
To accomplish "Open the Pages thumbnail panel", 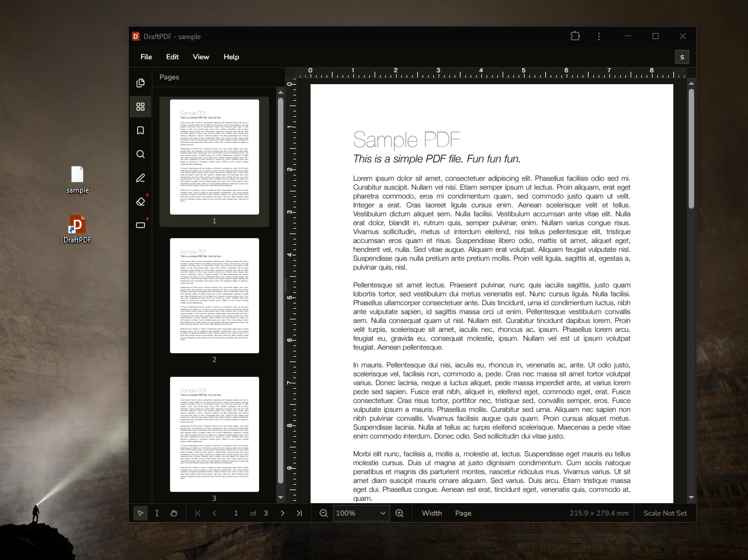I will [x=140, y=107].
